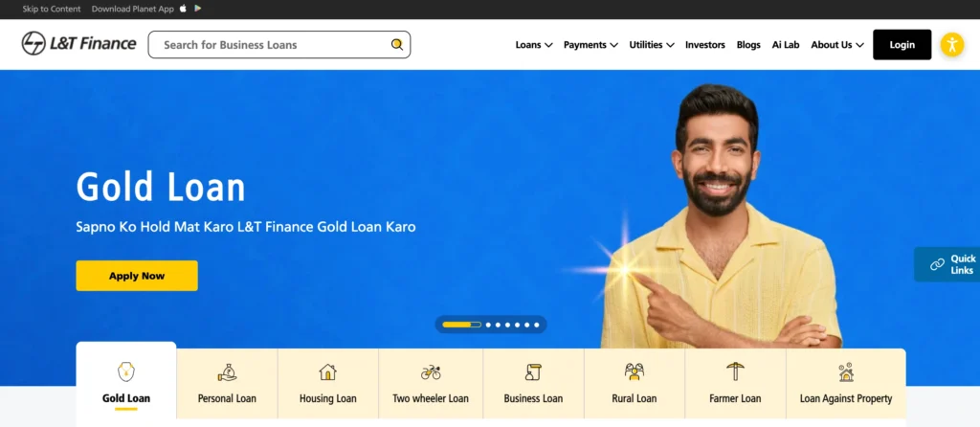The image size is (980, 427).
Task: Focus the Search for Business Loans field
Action: pyautogui.click(x=279, y=44)
